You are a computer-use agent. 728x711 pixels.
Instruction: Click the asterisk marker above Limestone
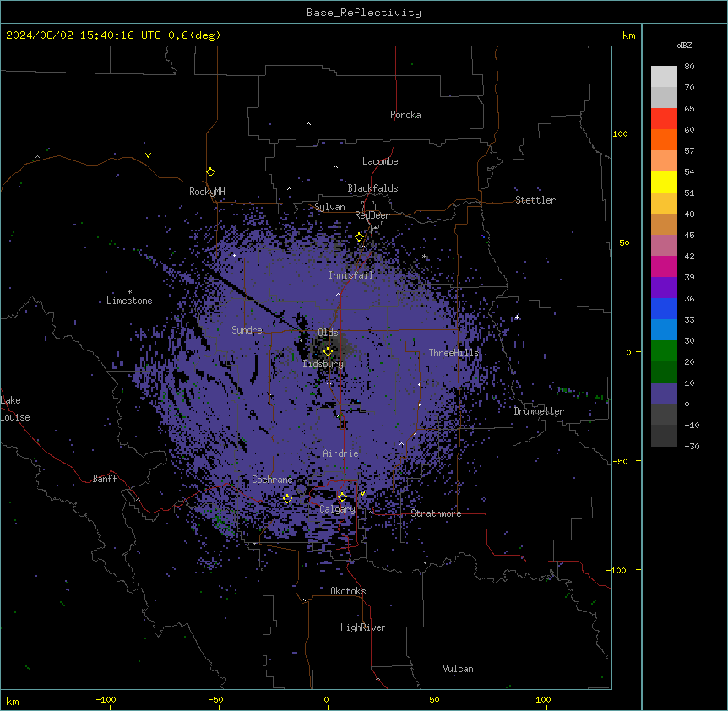click(129, 292)
